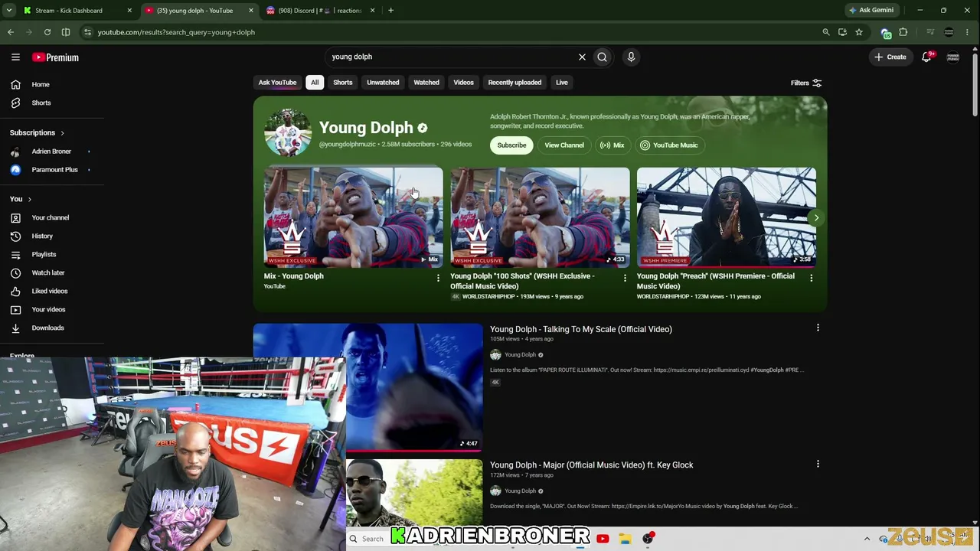Open more options for Mix - Young Dolph
Image resolution: width=980 pixels, height=551 pixels.
(438, 278)
